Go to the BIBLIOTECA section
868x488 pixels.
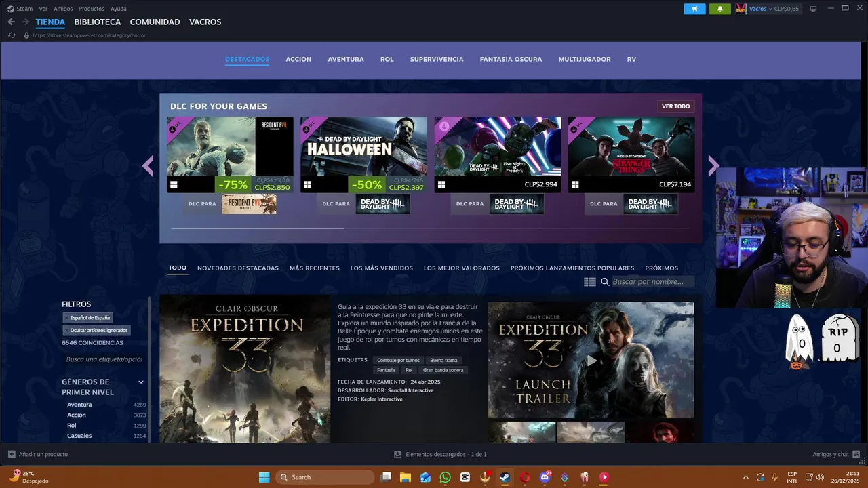pyautogui.click(x=98, y=22)
